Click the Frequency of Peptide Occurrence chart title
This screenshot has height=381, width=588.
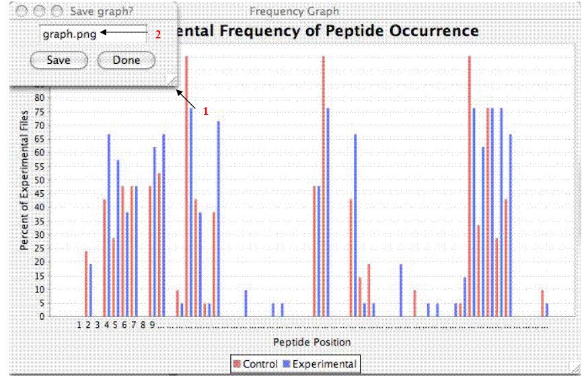click(330, 31)
